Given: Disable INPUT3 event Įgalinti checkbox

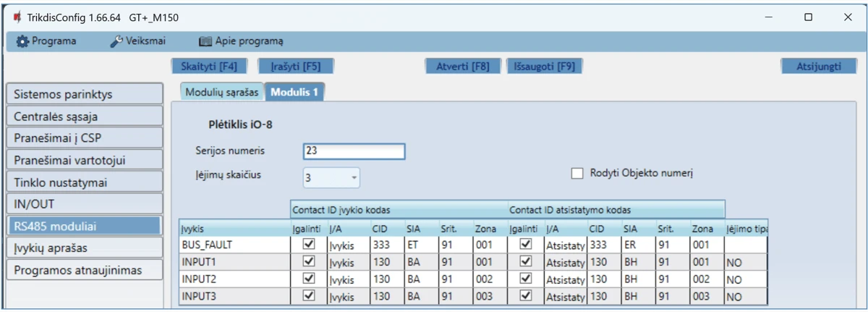Looking at the screenshot, I should (x=309, y=296).
